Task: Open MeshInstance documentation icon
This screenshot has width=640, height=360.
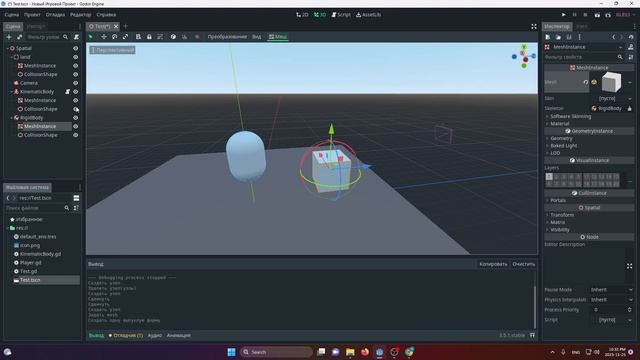Action: 631,47
